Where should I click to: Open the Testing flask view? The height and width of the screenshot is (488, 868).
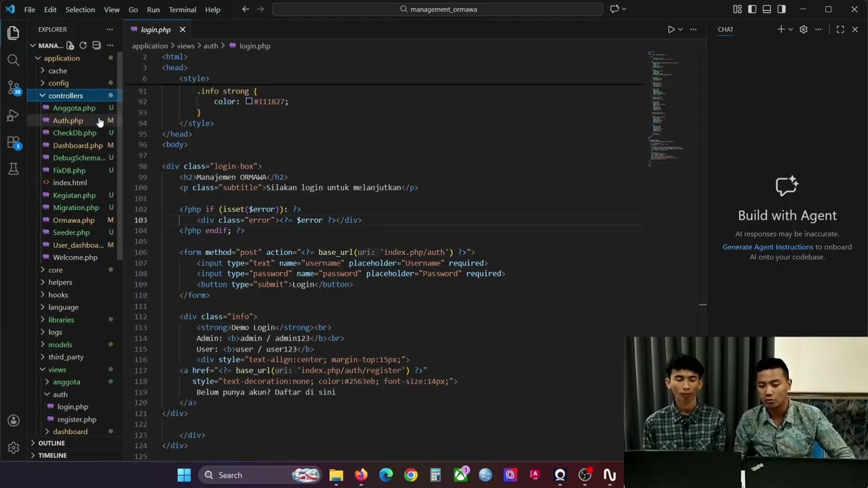coord(13,169)
